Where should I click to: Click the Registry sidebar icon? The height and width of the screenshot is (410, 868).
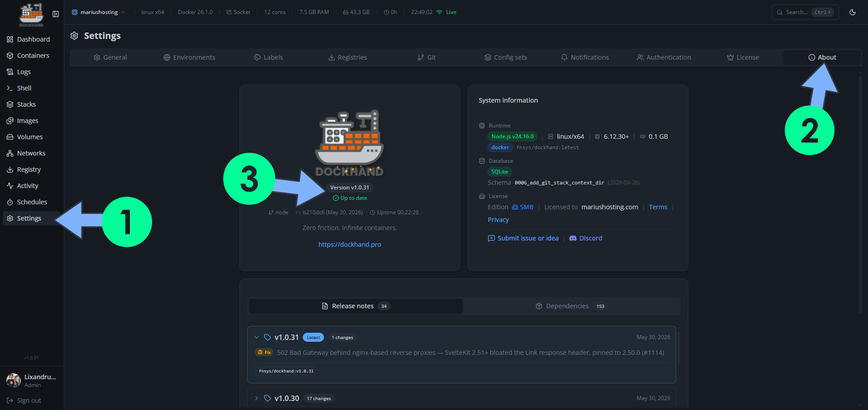pyautogui.click(x=10, y=170)
